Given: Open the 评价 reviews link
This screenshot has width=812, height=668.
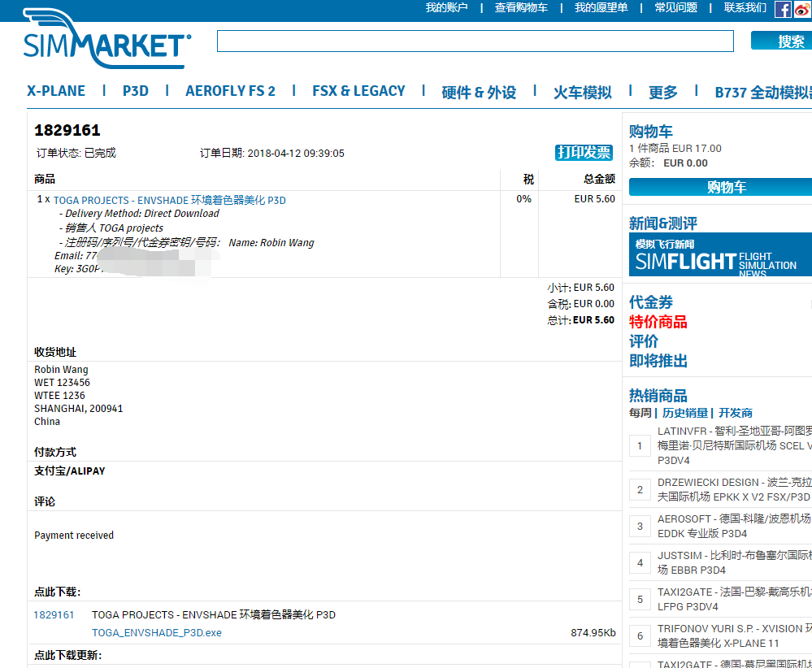Looking at the screenshot, I should click(644, 341).
